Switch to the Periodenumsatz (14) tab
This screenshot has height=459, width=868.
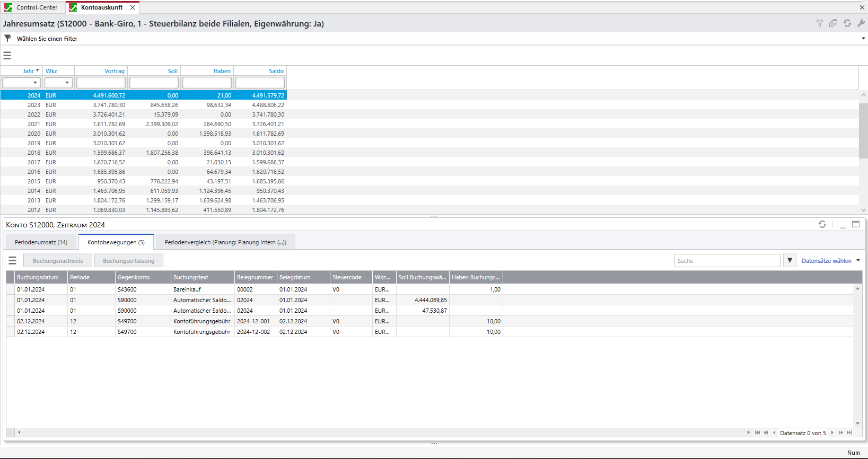[x=41, y=242]
